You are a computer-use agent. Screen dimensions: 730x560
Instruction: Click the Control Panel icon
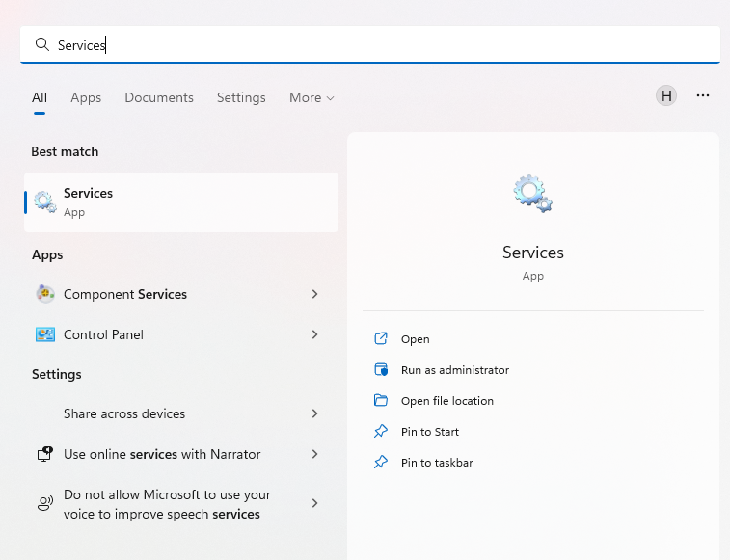45,334
